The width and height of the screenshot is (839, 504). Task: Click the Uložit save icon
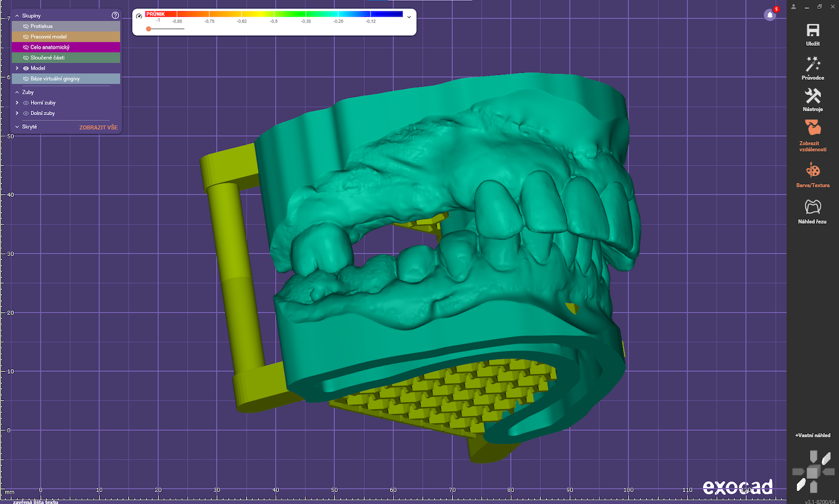[x=813, y=31]
